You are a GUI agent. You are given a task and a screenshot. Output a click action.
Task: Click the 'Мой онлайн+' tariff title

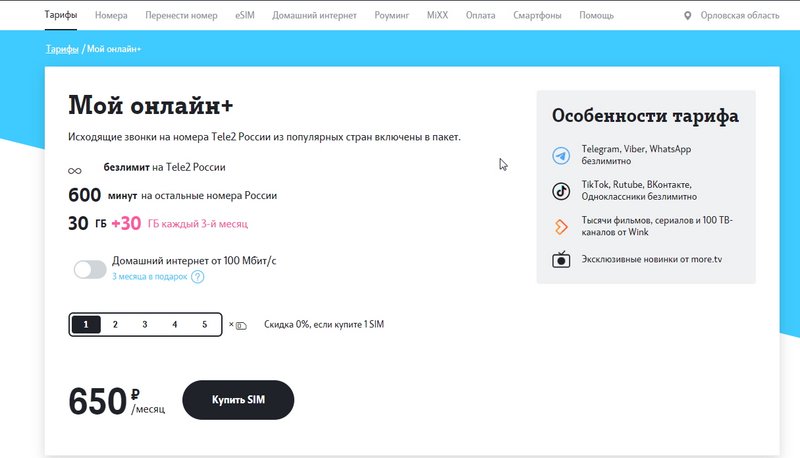coord(151,105)
